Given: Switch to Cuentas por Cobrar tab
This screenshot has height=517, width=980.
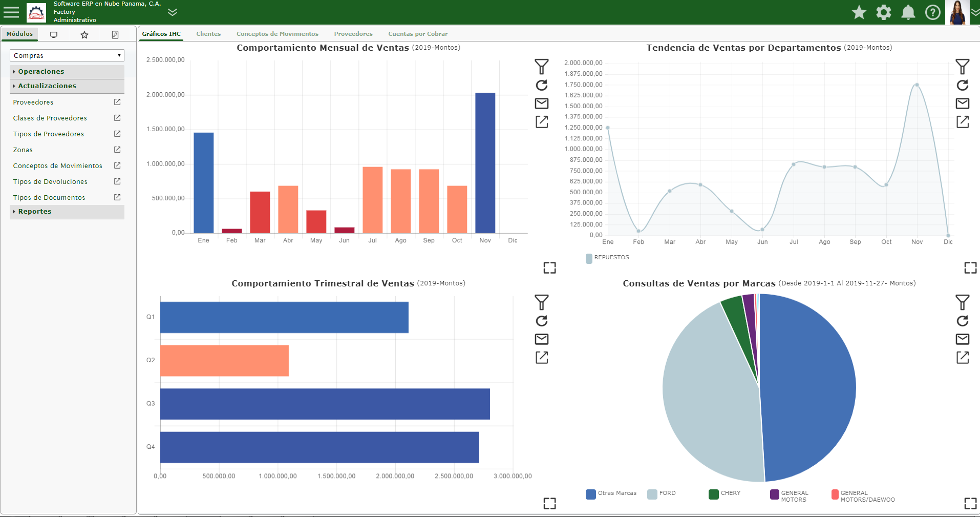Looking at the screenshot, I should tap(418, 34).
